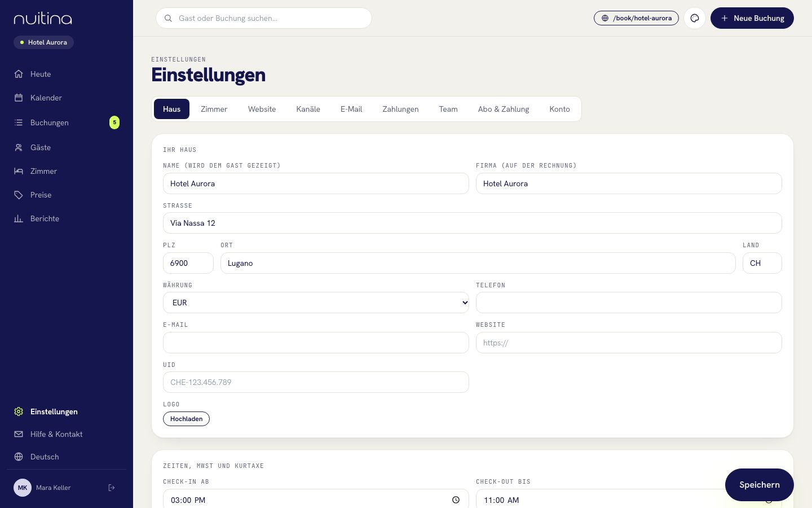
Task: Switch to the Website tab
Action: click(262, 109)
